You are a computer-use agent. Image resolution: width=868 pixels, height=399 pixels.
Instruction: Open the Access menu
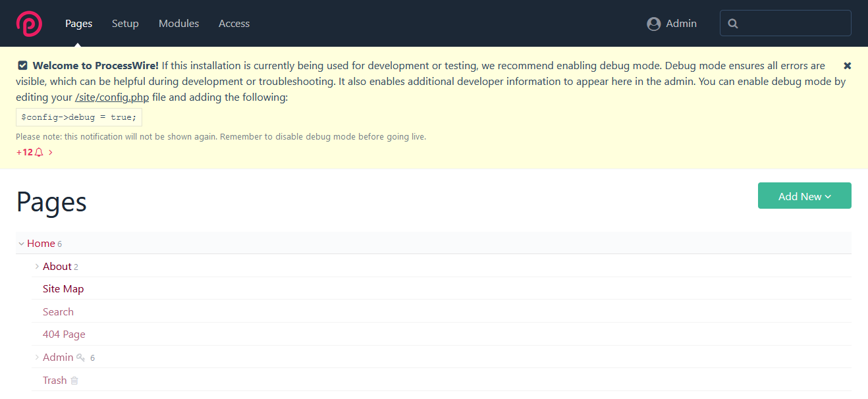234,24
